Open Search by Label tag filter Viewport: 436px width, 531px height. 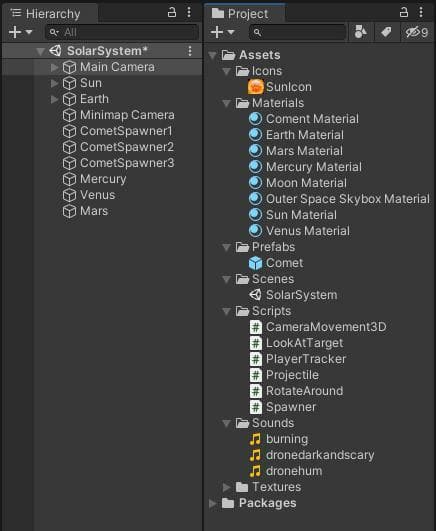[386, 32]
